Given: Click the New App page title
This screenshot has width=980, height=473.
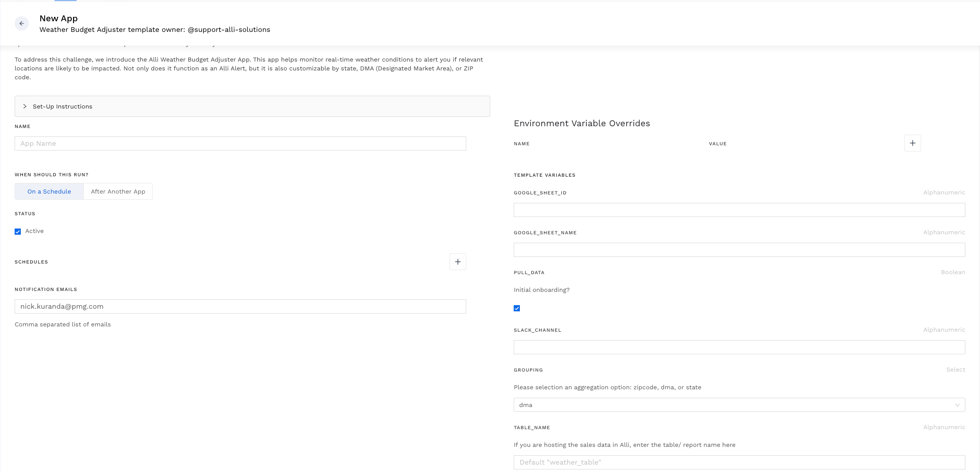Looking at the screenshot, I should pos(58,18).
